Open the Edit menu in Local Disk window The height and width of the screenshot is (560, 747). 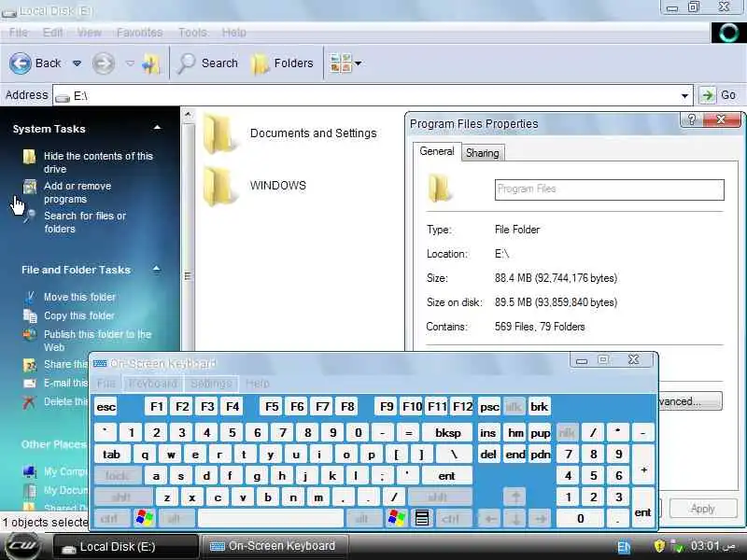tap(52, 33)
